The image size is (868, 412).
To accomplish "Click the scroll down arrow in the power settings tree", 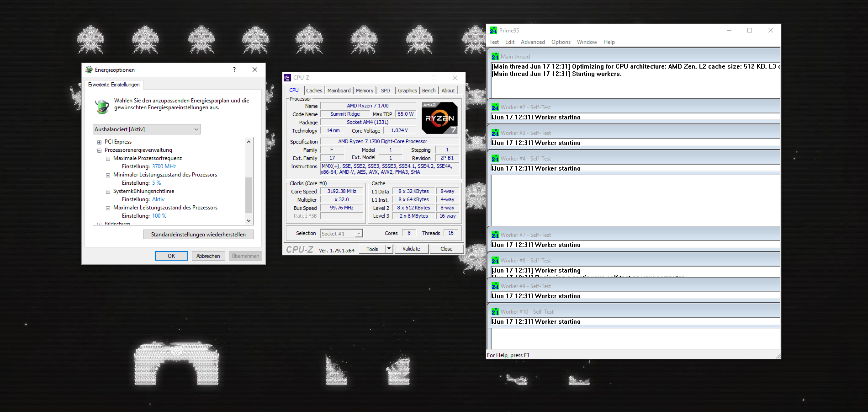I will coord(249,220).
